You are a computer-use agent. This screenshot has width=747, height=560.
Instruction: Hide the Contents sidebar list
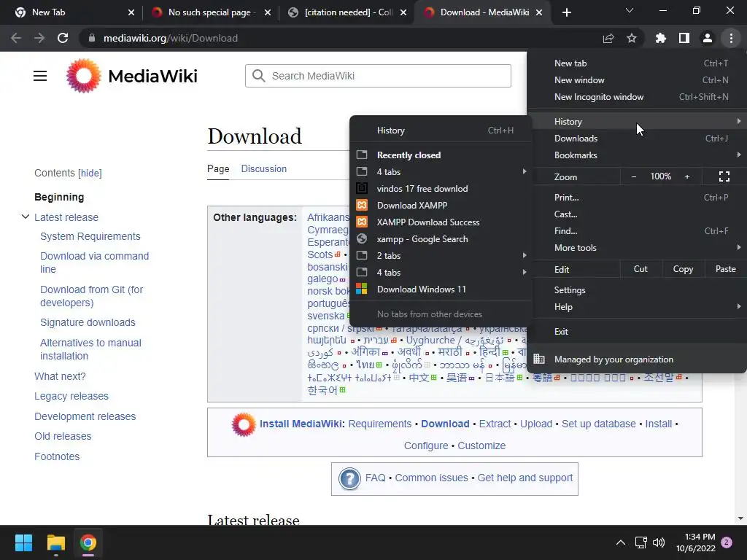click(90, 173)
